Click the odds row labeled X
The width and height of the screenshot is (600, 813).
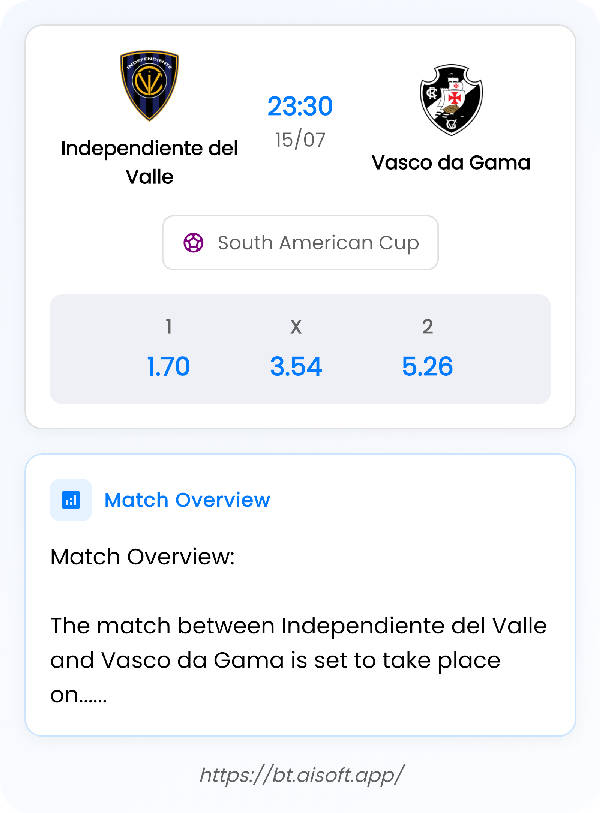[x=296, y=326]
